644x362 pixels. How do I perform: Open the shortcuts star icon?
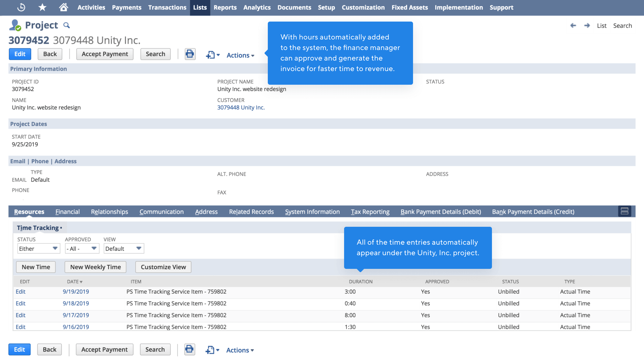[42, 7]
